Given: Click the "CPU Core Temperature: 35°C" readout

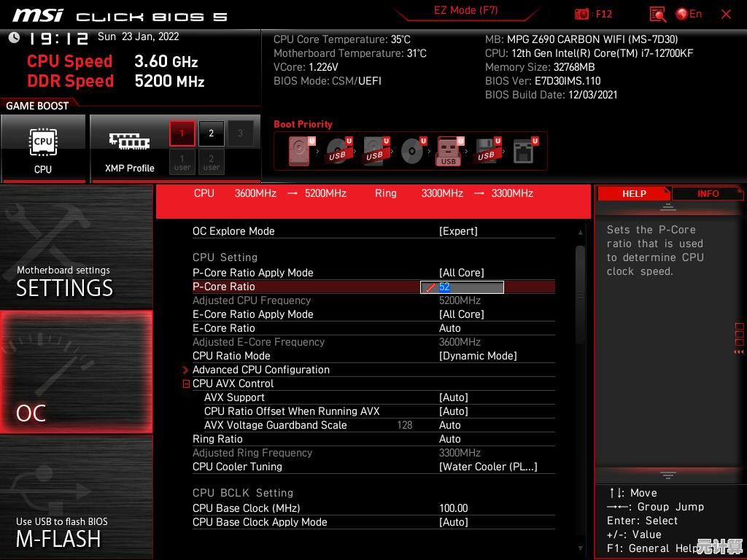Looking at the screenshot, I should 342,39.
